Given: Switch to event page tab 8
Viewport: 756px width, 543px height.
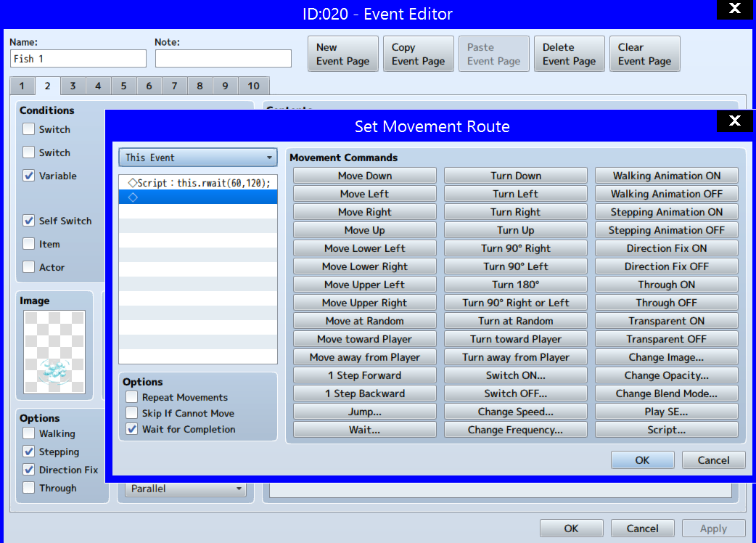Looking at the screenshot, I should (x=200, y=86).
